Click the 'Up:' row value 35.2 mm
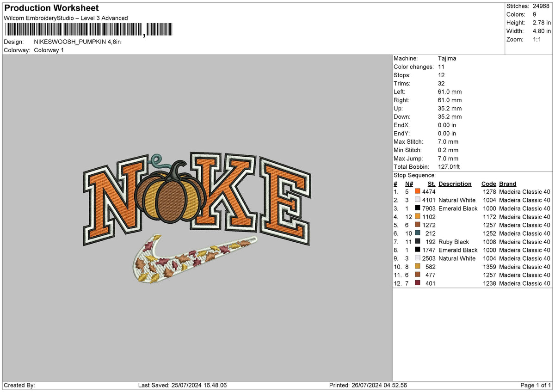Viewport: 555px width, 392px height. (450, 109)
